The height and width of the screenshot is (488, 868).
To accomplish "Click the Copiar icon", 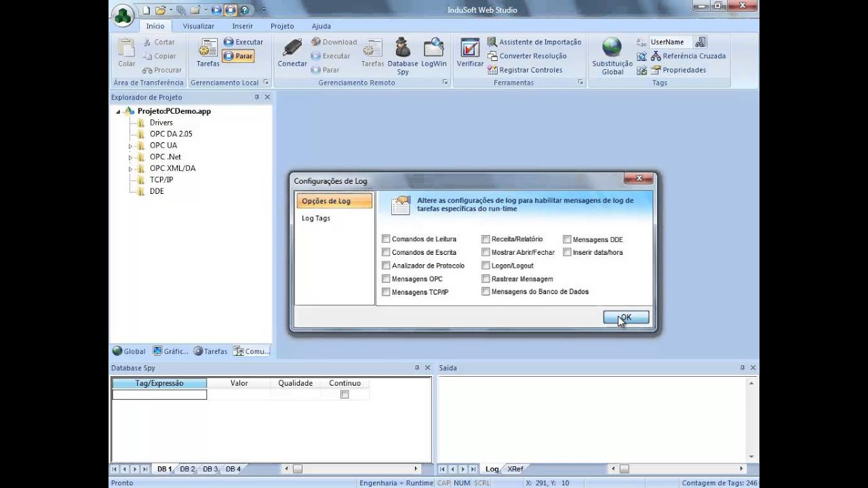I will coord(147,56).
